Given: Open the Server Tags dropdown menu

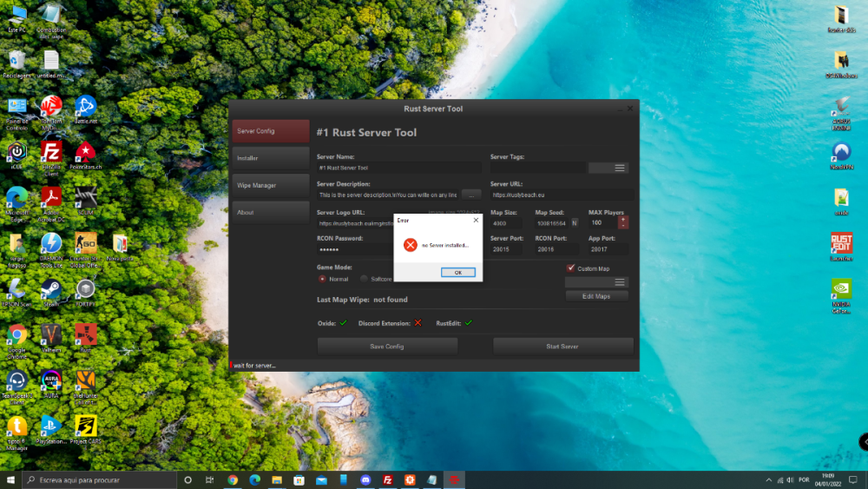Looking at the screenshot, I should coord(619,168).
